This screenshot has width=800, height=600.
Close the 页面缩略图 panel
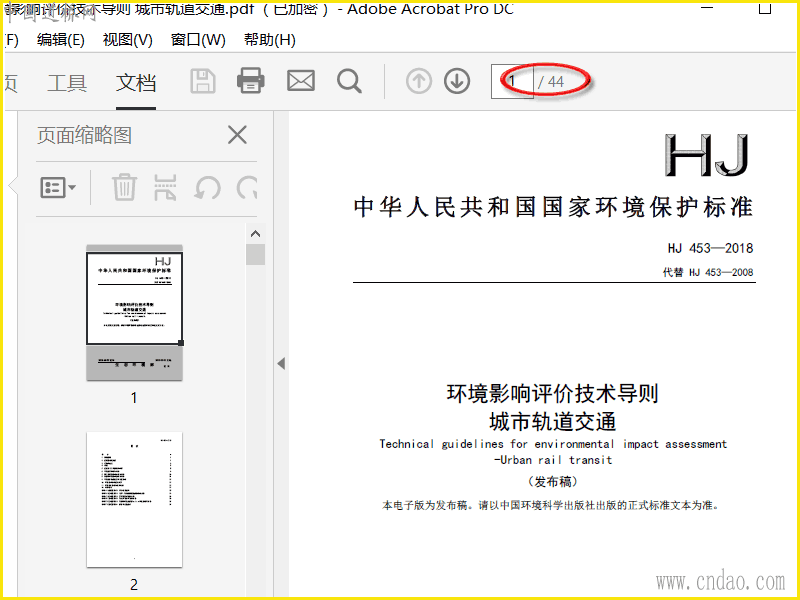point(237,135)
